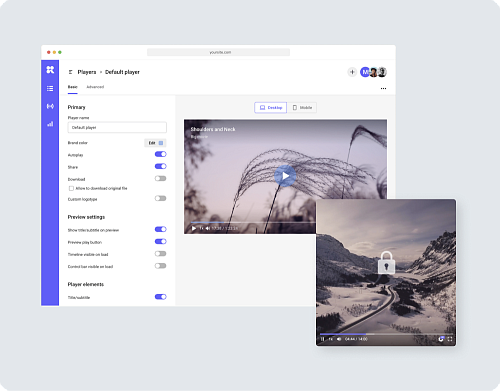
Task: Click the preview video progress bar
Action: [x=253, y=222]
